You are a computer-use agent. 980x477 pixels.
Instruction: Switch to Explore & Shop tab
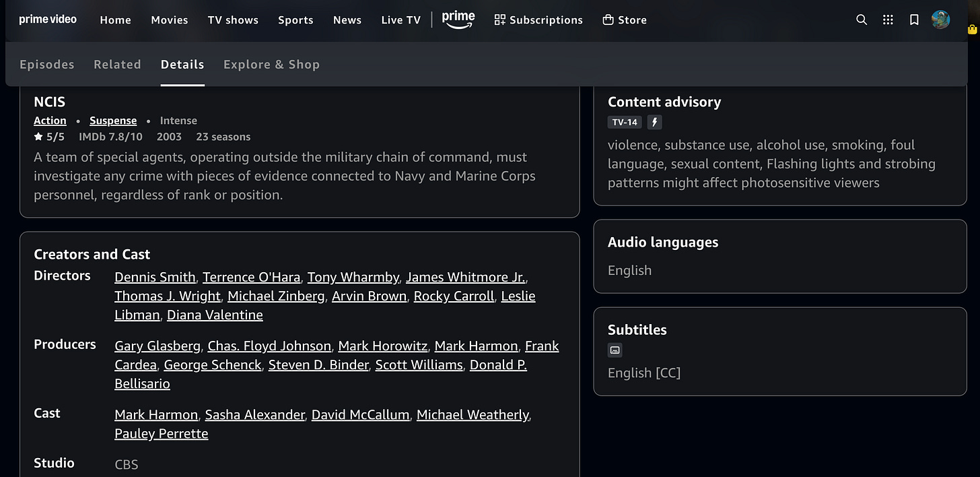[x=271, y=65]
